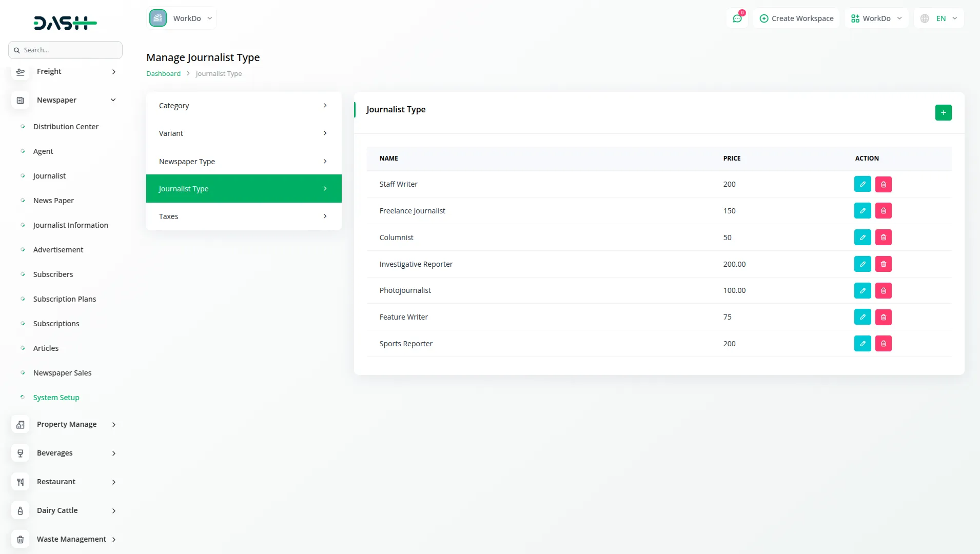Go to the Dashboard breadcrumb link
The width and height of the screenshot is (980, 554).
click(163, 74)
